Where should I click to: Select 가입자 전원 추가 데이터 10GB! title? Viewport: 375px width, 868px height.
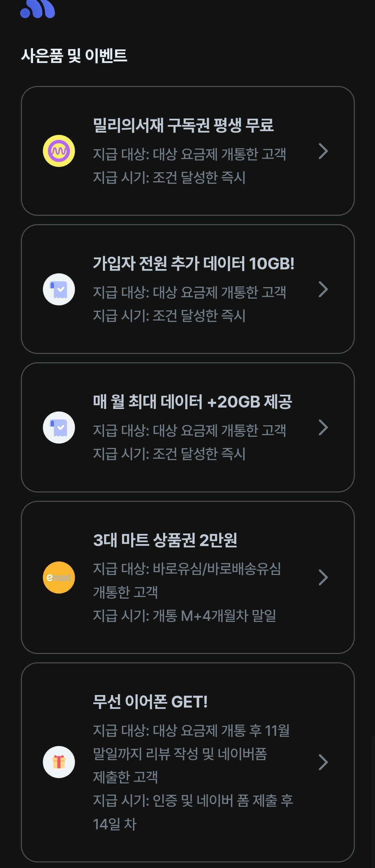[x=193, y=263]
